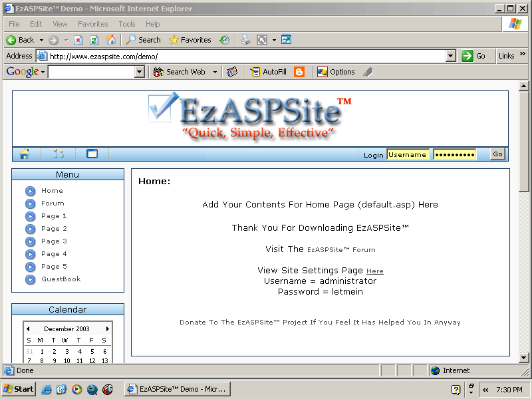Click the Google Toolbar highlighter icon
The width and height of the screenshot is (532, 399).
[x=368, y=72]
